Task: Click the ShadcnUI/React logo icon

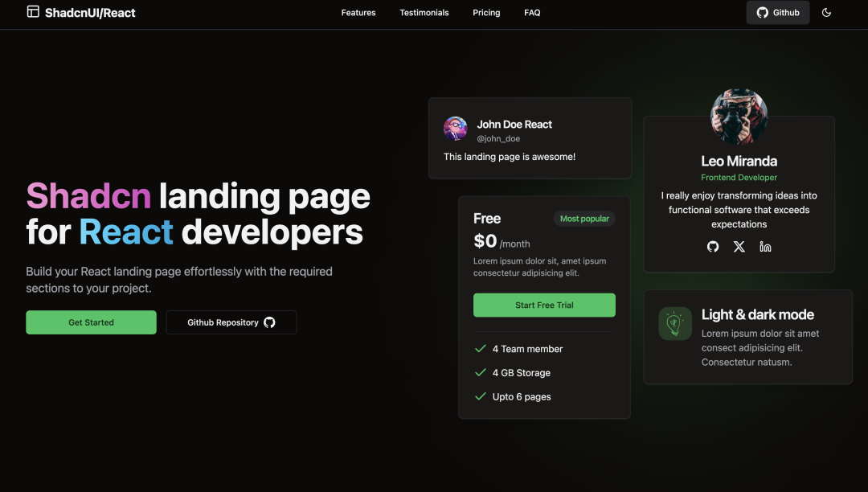Action: [x=33, y=11]
